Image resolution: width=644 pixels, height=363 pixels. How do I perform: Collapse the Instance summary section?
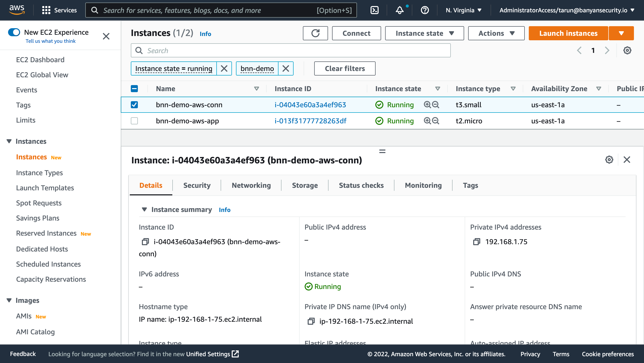click(144, 209)
